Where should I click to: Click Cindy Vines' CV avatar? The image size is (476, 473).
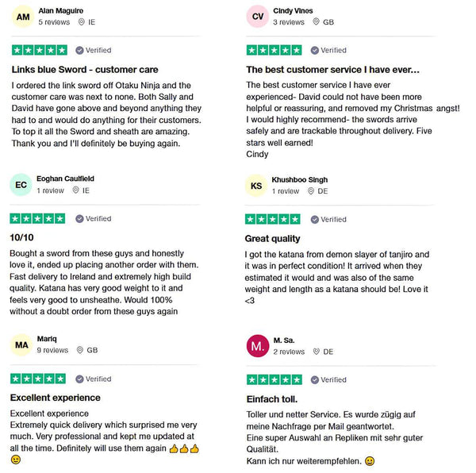(258, 17)
